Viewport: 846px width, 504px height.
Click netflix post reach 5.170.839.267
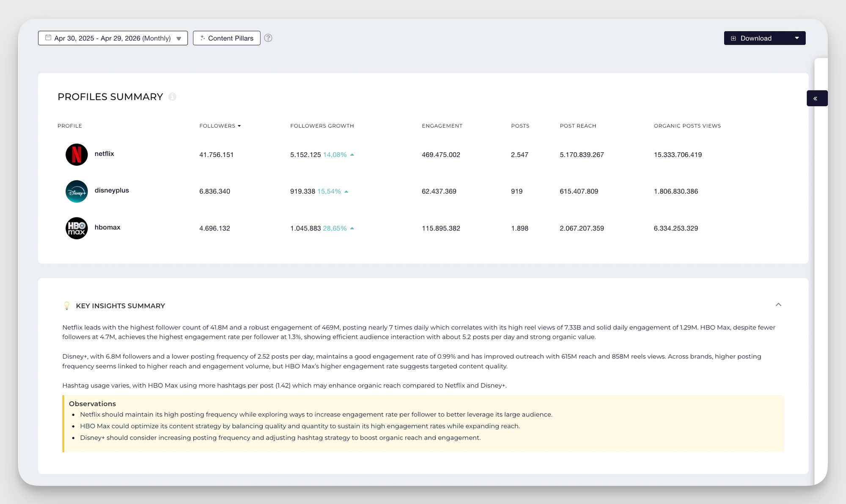pos(582,155)
